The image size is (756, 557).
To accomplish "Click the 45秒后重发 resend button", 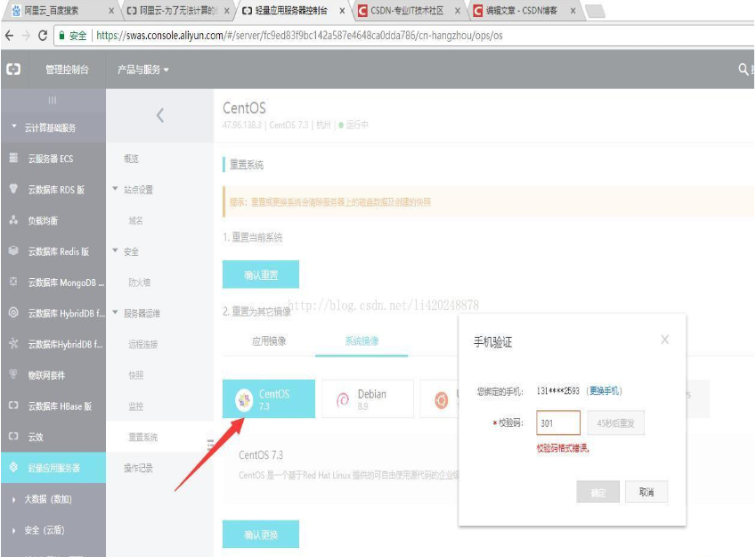I will pos(615,422).
